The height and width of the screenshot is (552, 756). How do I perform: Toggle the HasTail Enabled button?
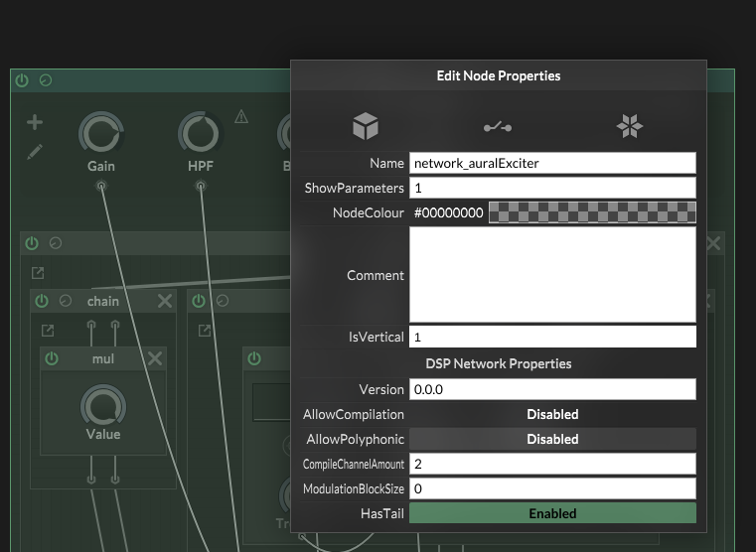click(x=552, y=513)
